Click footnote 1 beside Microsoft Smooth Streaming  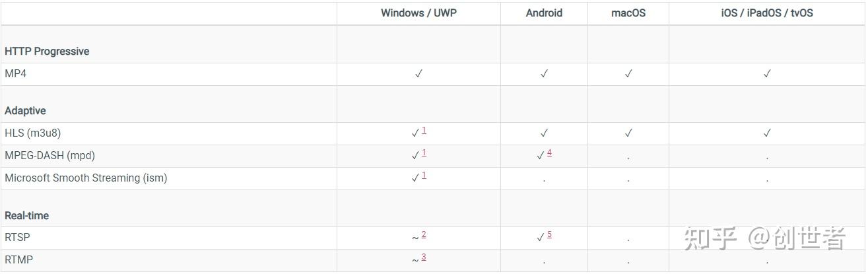tap(424, 176)
